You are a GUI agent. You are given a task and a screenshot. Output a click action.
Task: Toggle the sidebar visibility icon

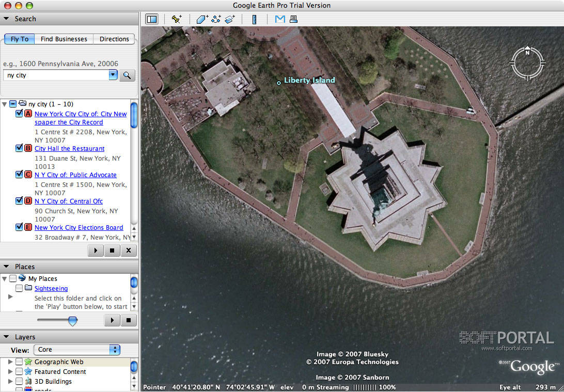152,19
